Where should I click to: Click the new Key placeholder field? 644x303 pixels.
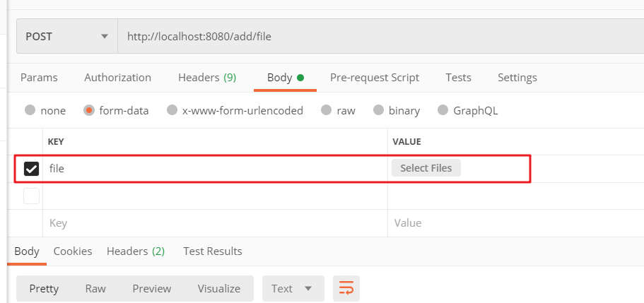point(215,223)
